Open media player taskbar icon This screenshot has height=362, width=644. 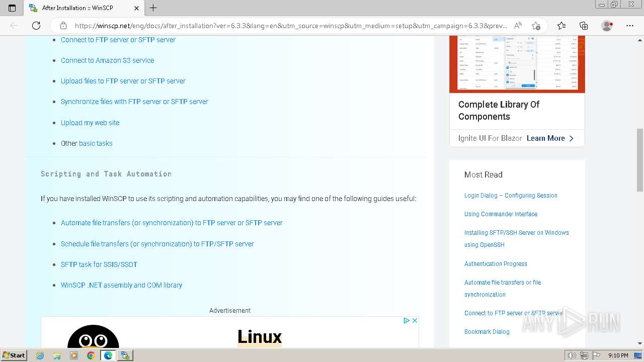[x=74, y=355]
